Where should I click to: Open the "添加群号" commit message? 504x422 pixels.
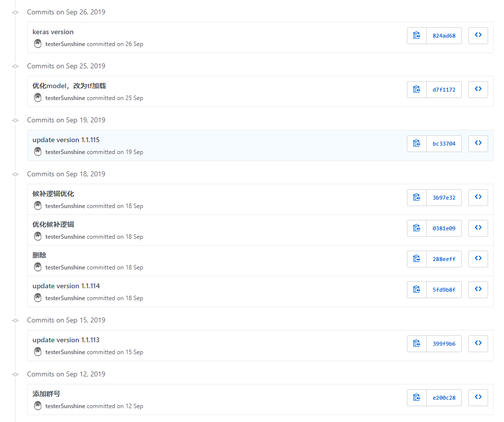pyautogui.click(x=46, y=394)
